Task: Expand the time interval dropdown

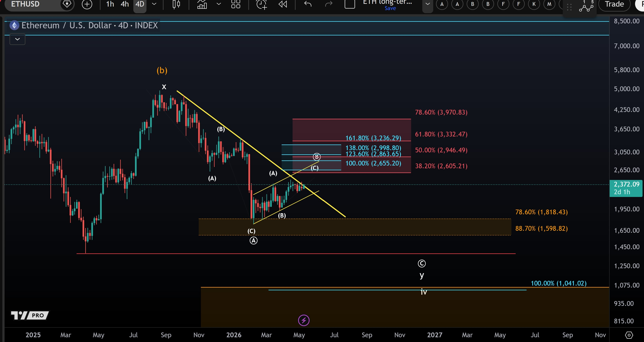Action: pyautogui.click(x=154, y=4)
